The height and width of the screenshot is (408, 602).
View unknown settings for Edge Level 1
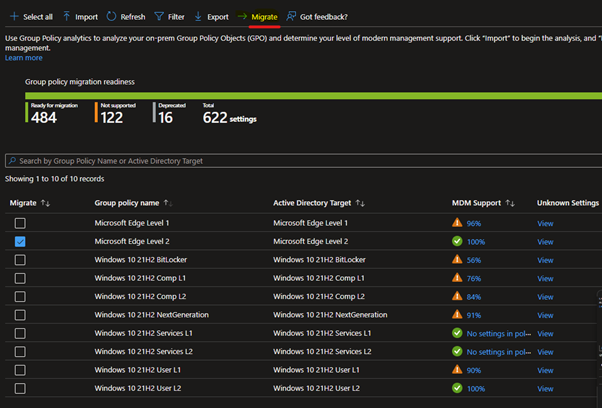point(545,223)
